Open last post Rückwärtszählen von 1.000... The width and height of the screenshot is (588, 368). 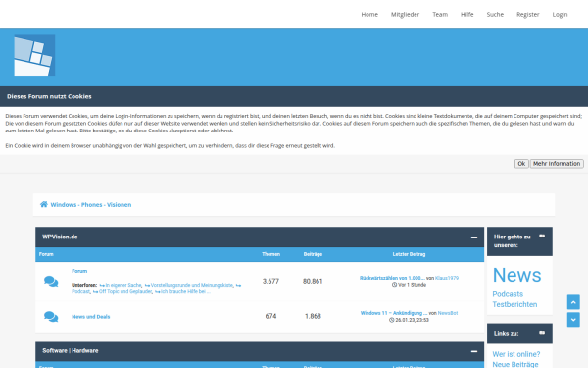(392, 278)
